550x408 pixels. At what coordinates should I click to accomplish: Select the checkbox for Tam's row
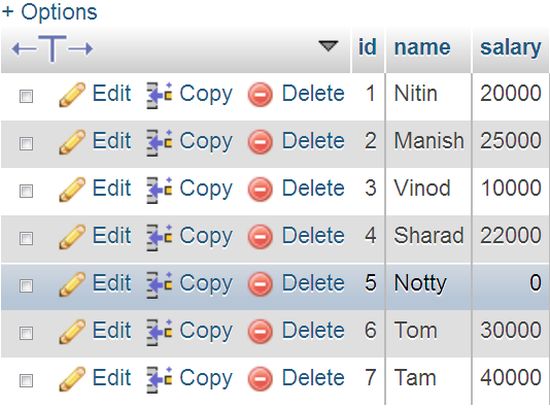(x=26, y=380)
